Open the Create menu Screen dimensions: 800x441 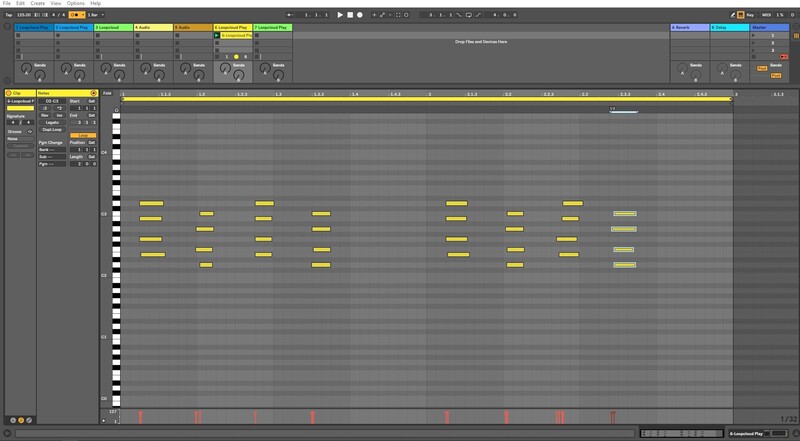(38, 3)
